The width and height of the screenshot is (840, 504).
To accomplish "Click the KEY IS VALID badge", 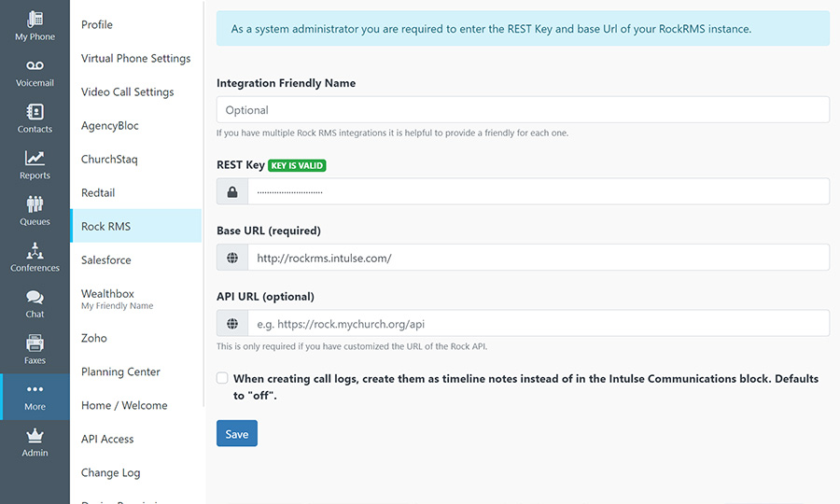I will [x=297, y=165].
